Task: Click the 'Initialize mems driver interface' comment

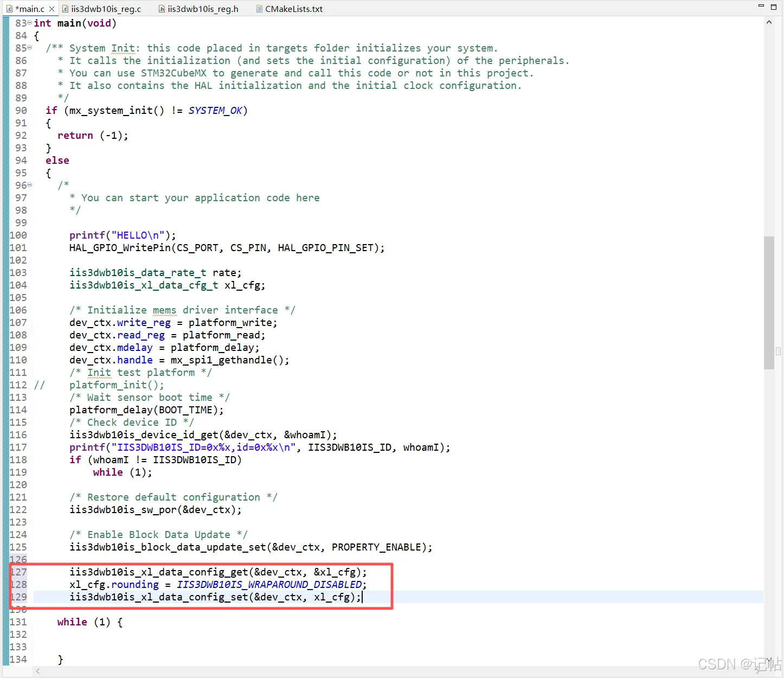Action: tap(182, 310)
